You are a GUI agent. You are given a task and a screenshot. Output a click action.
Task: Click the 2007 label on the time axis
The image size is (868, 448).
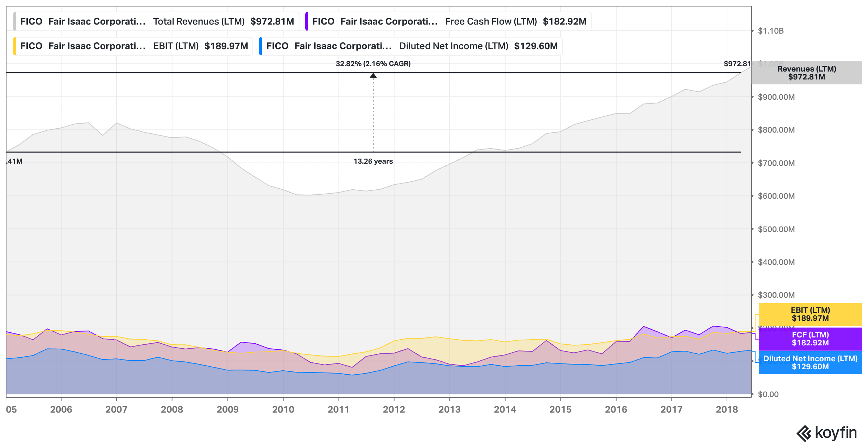point(116,409)
